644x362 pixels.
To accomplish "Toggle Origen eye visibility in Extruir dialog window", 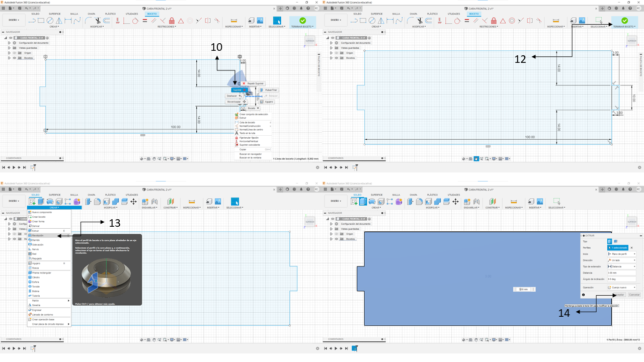I will coord(337,234).
